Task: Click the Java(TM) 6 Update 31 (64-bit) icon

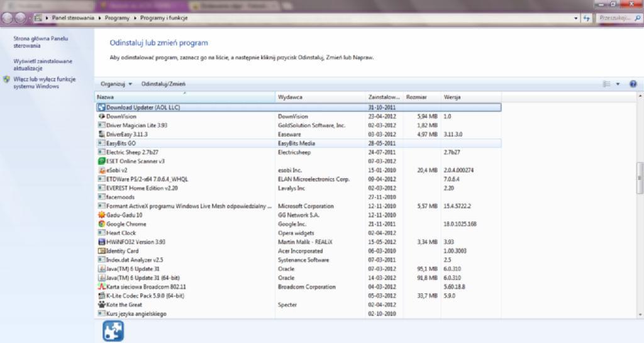Action: pyautogui.click(x=101, y=278)
